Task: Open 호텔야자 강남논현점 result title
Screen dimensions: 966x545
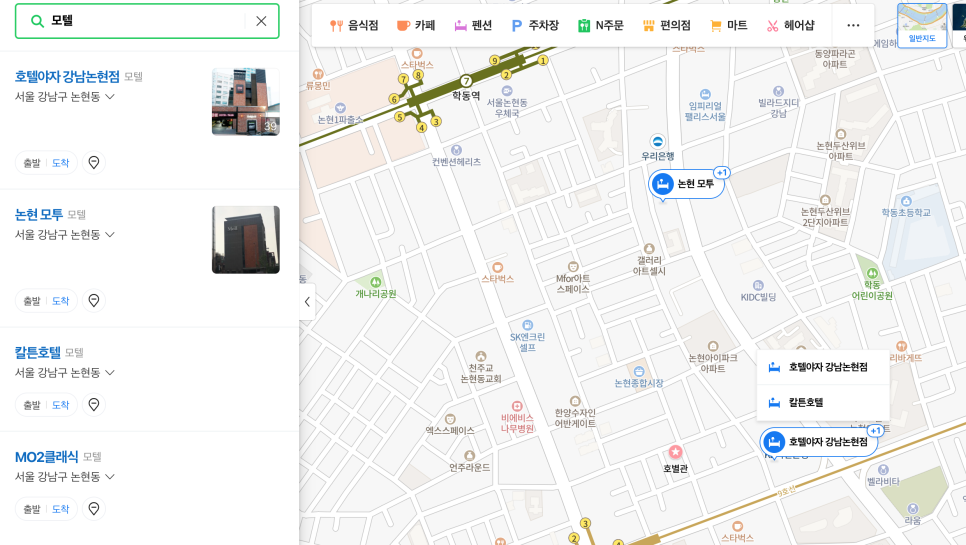Action: point(67,76)
